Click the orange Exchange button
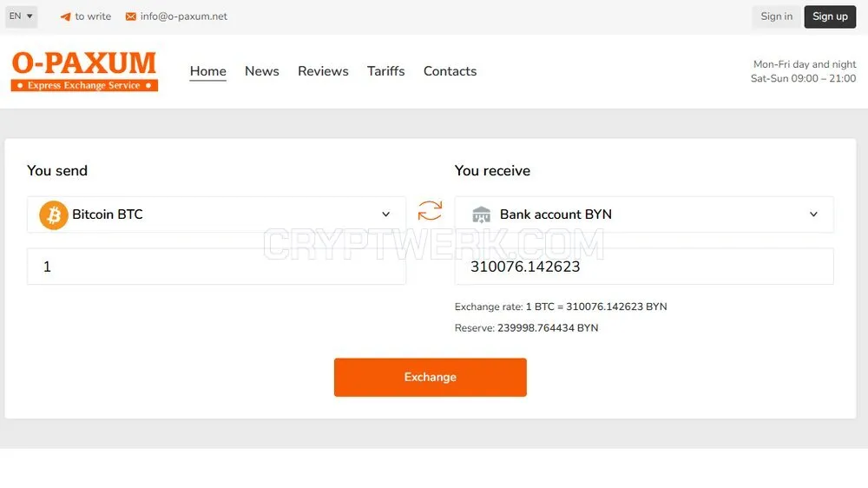868x488 pixels. point(431,377)
